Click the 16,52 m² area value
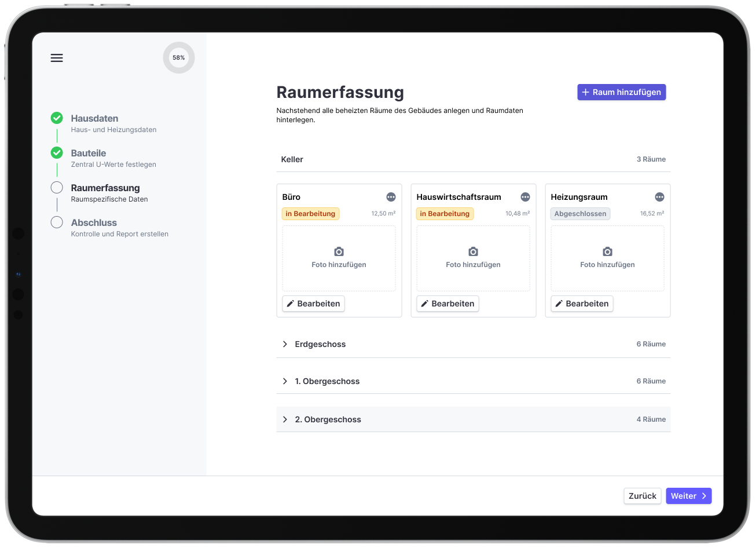 click(652, 214)
